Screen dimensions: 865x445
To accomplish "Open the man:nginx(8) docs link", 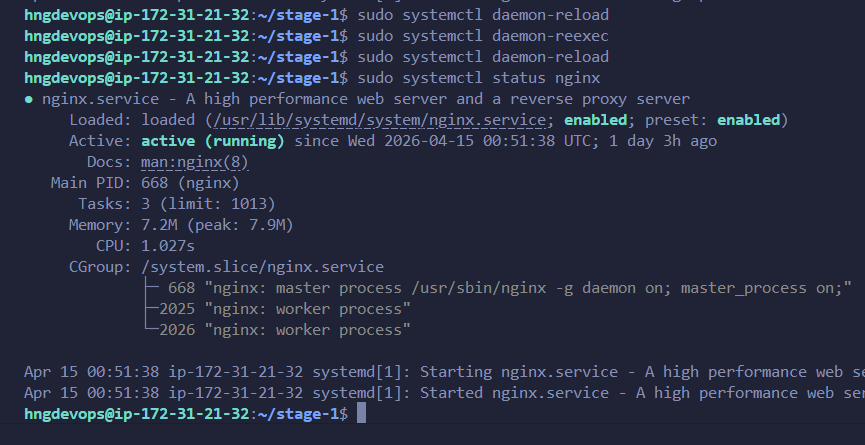I will point(195,162).
